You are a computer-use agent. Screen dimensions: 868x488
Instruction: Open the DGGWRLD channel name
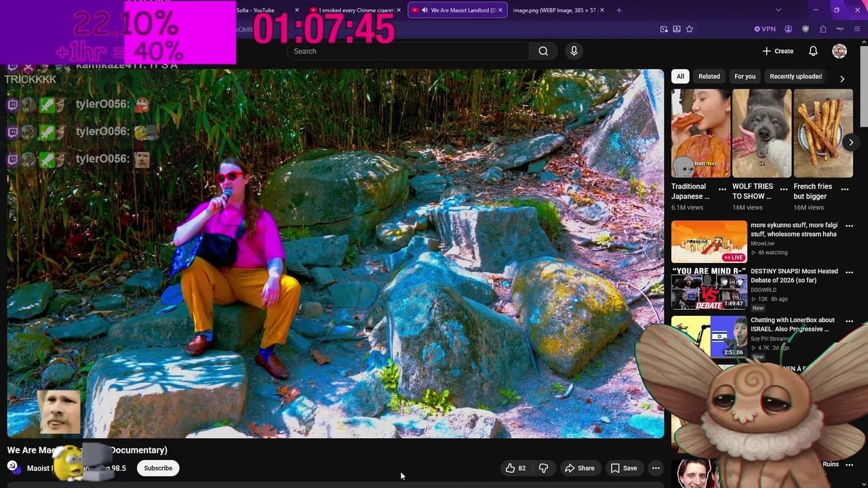pyautogui.click(x=764, y=289)
